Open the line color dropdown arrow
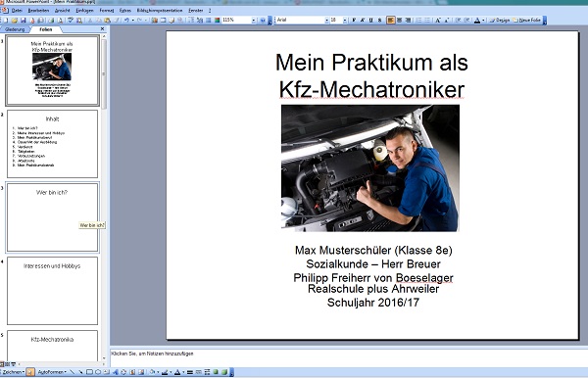588x378 pixels. (171, 372)
